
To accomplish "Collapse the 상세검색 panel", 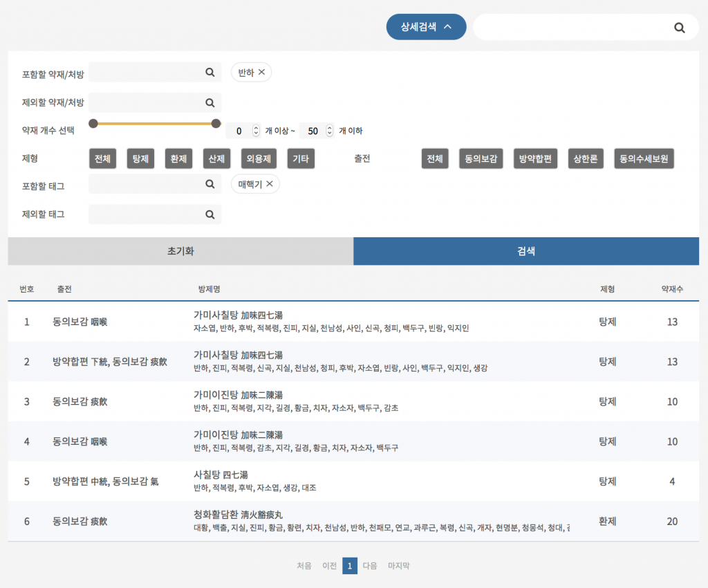I will pos(426,27).
